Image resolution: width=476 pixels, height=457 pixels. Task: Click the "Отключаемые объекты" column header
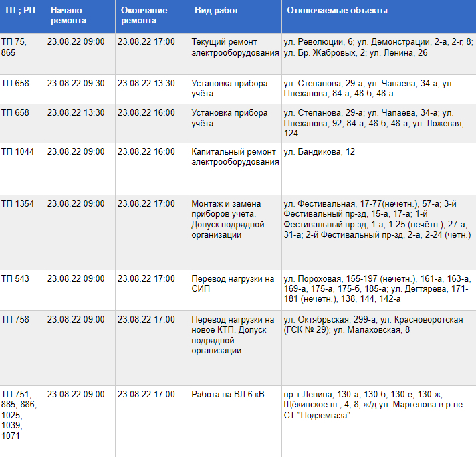[x=337, y=11]
